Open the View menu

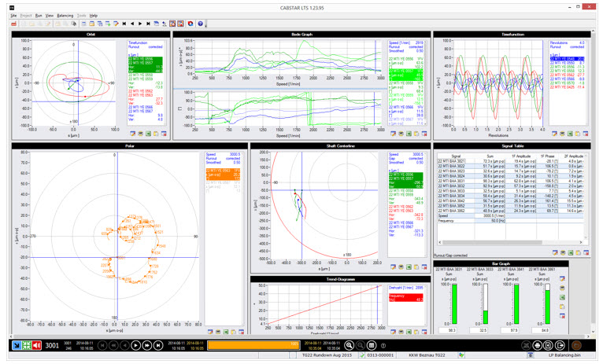[50, 15]
